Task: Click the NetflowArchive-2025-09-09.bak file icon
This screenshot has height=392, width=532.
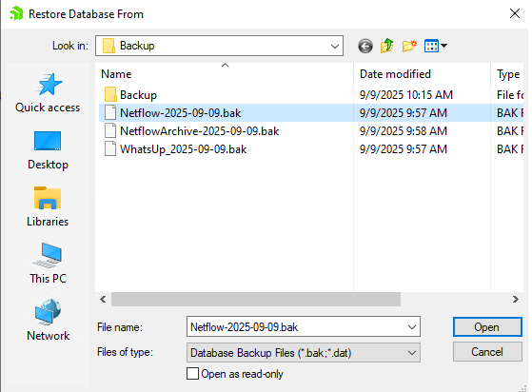Action: pos(110,130)
